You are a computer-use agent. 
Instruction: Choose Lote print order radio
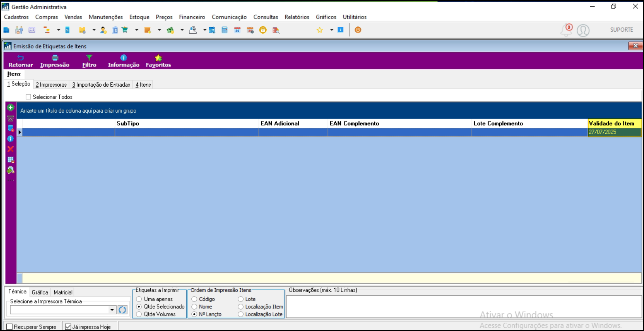[241, 299]
